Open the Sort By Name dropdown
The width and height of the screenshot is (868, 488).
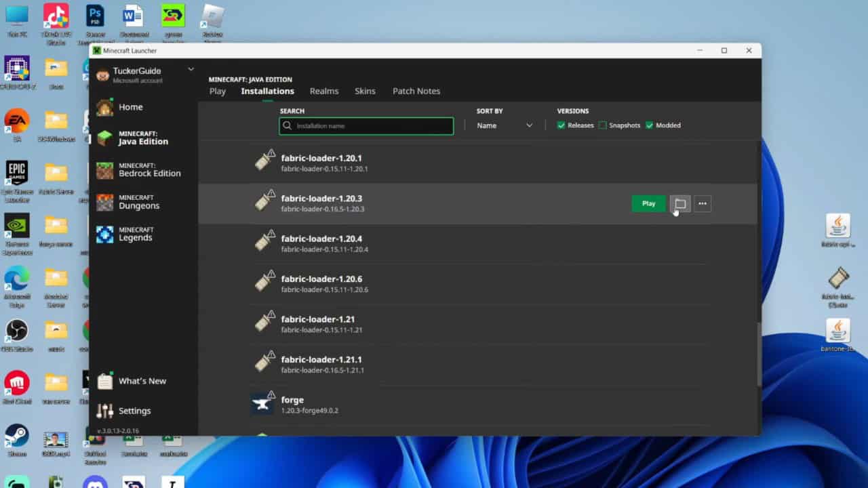pyautogui.click(x=505, y=125)
